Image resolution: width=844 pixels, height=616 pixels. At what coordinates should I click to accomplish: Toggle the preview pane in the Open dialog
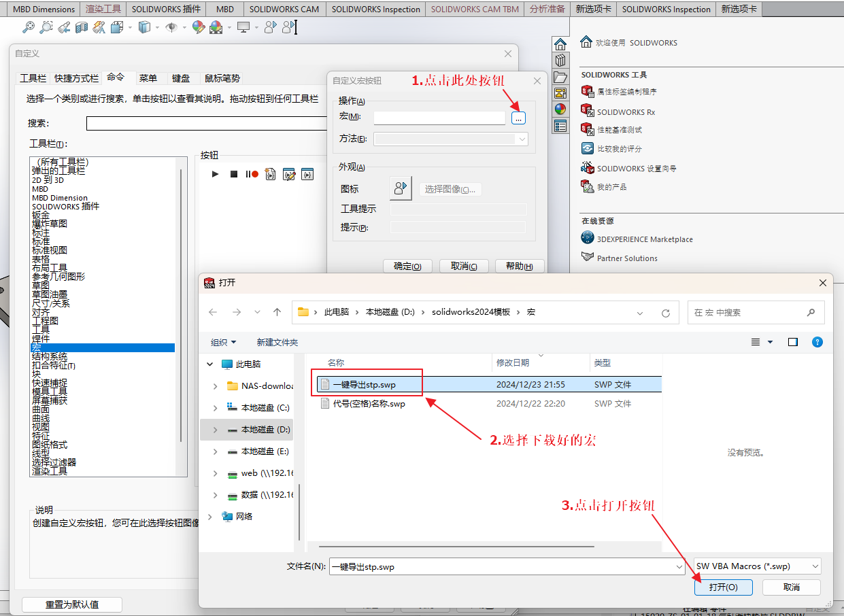[793, 342]
